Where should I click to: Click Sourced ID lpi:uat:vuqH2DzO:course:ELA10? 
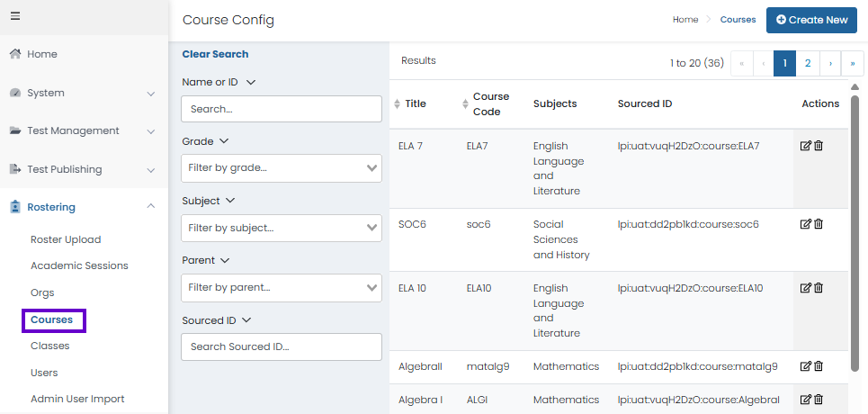click(690, 288)
